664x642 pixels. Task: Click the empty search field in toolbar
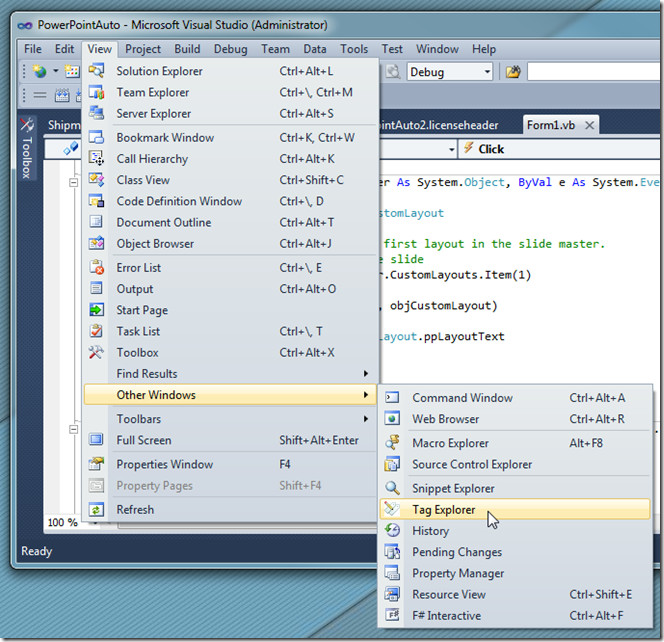click(595, 72)
